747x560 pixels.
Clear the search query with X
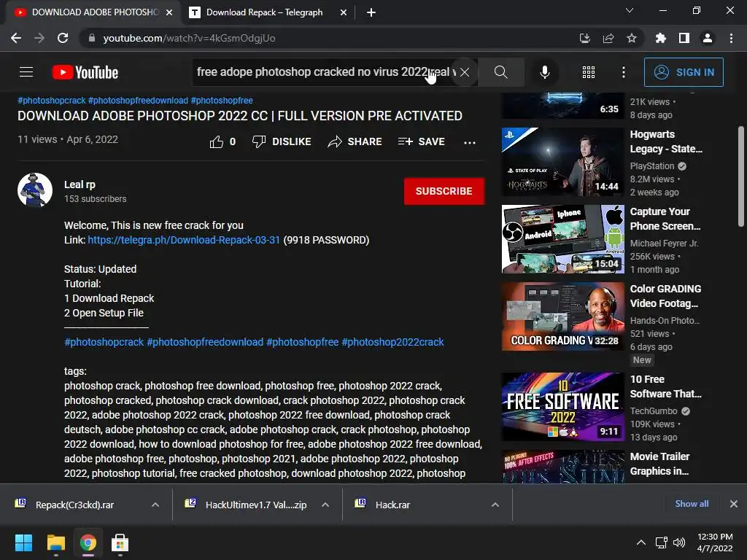(465, 72)
